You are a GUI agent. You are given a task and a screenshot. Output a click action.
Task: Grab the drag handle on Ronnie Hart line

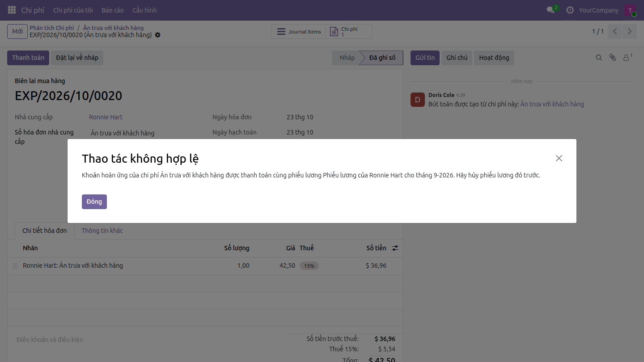pyautogui.click(x=15, y=266)
